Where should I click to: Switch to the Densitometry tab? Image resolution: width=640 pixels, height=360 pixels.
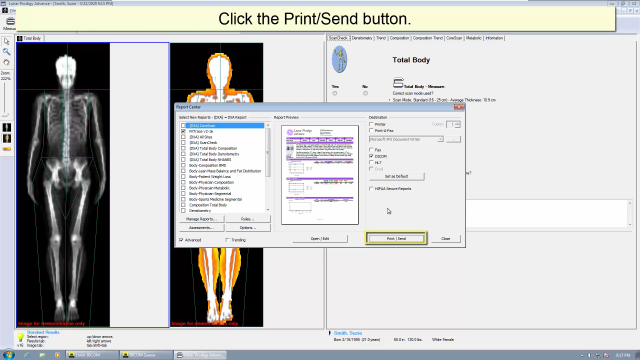[x=362, y=38]
